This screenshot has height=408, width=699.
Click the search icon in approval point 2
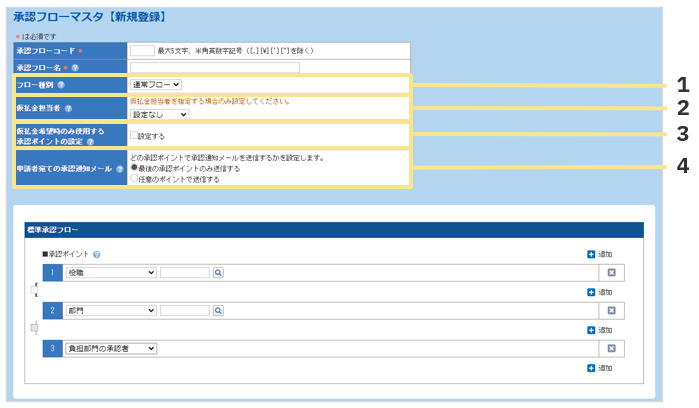pyautogui.click(x=218, y=311)
